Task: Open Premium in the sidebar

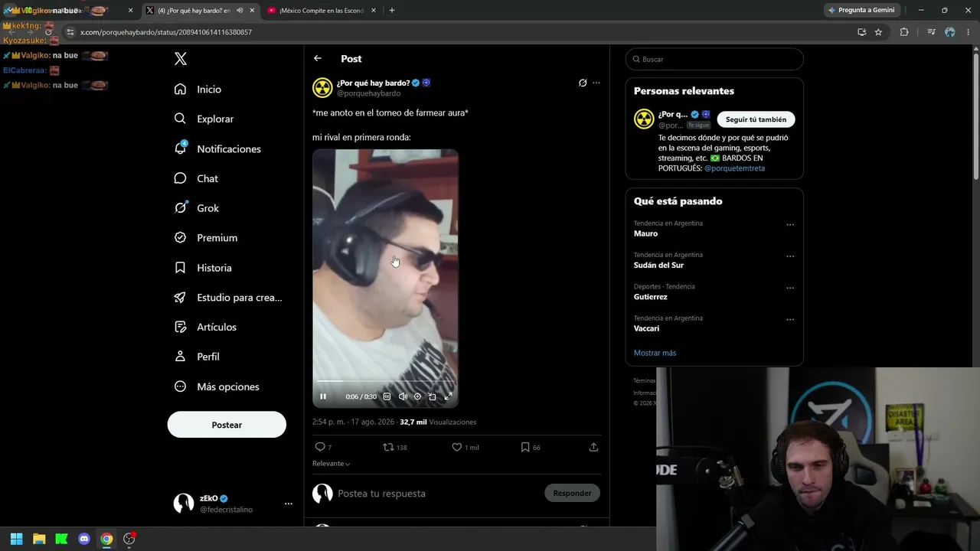Action: click(x=206, y=238)
